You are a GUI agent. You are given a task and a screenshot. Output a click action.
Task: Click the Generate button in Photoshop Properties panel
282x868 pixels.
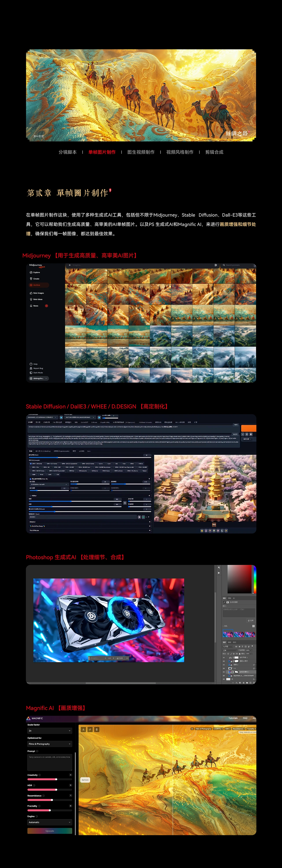(251, 620)
